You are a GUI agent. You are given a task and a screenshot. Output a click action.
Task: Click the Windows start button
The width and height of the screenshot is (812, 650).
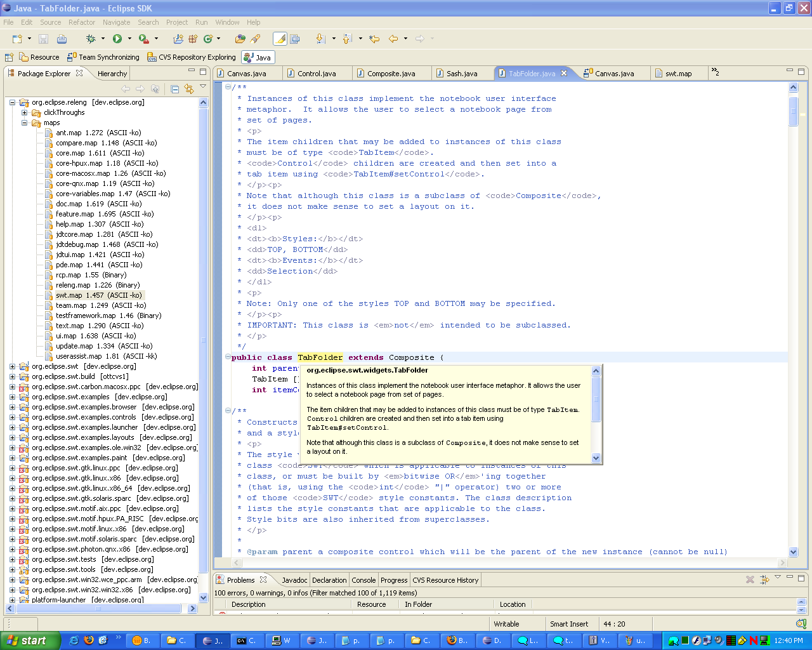[x=27, y=640]
